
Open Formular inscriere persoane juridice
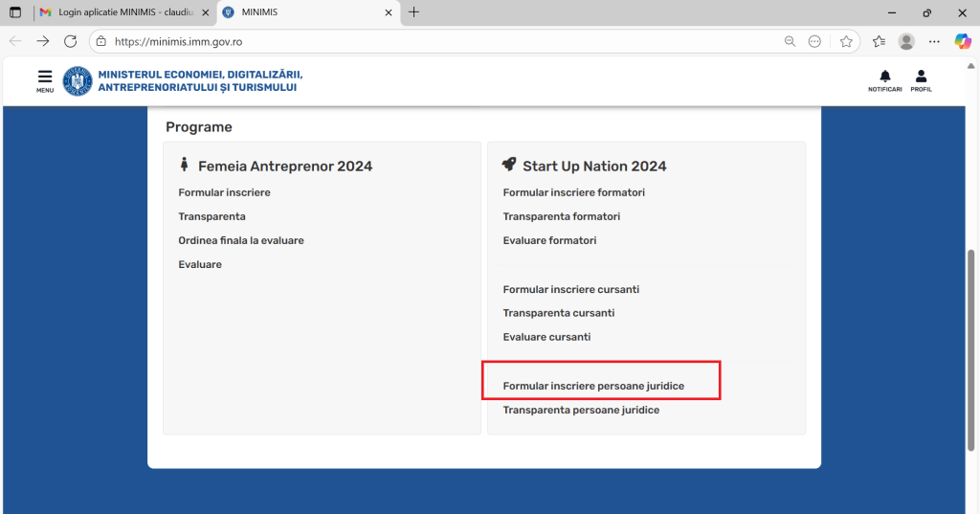593,386
